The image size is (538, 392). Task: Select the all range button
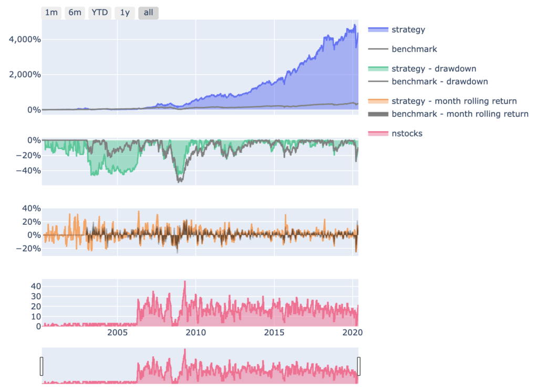click(148, 13)
